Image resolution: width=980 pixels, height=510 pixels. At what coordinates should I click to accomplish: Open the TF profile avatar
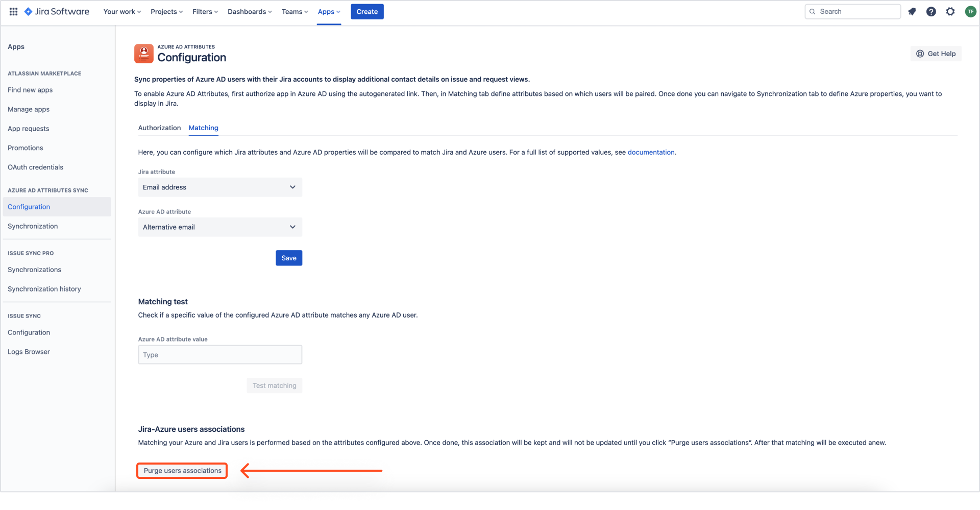tap(970, 11)
